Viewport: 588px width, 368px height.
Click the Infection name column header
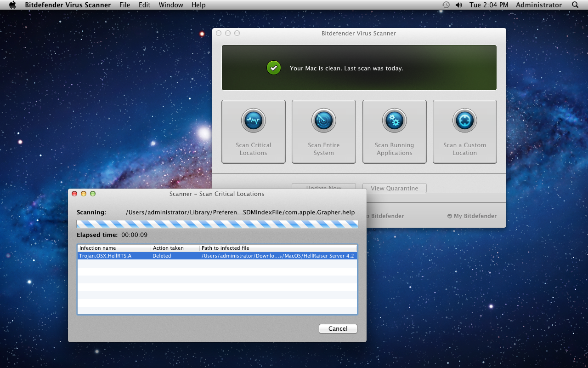114,248
